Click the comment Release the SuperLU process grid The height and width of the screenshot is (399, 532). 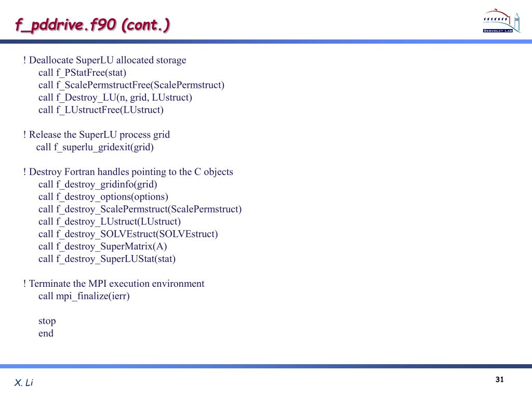(97, 135)
